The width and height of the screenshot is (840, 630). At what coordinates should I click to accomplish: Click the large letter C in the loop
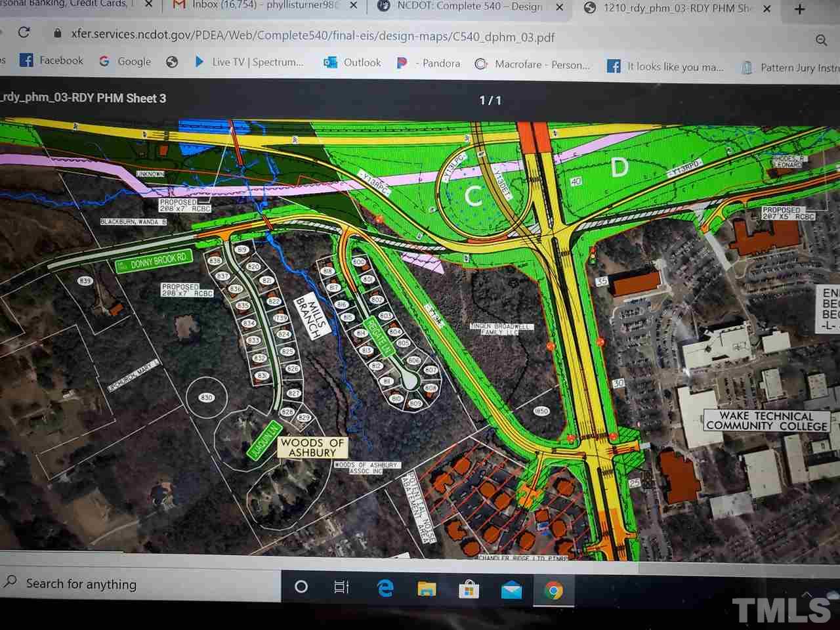click(x=474, y=196)
